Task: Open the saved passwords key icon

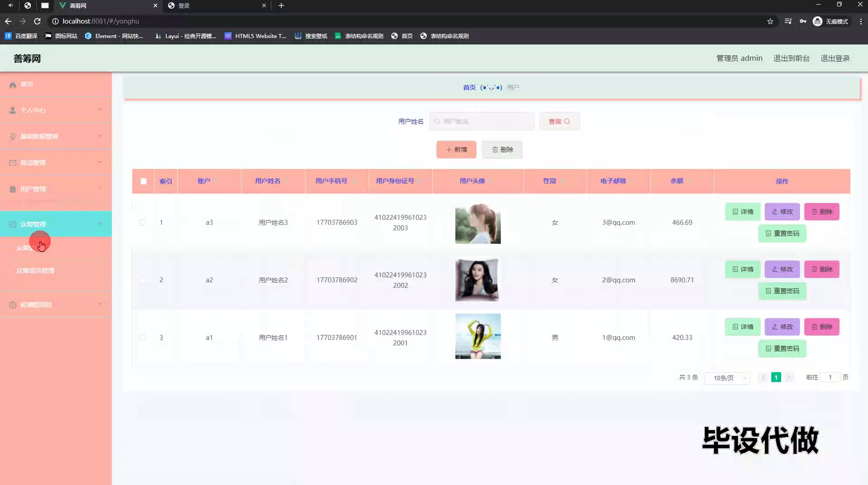Action: (803, 21)
